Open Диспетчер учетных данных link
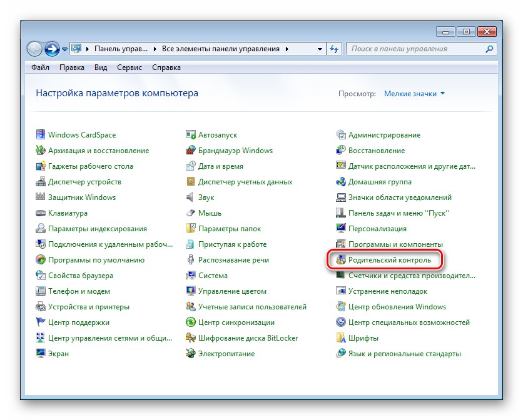 coord(245,182)
